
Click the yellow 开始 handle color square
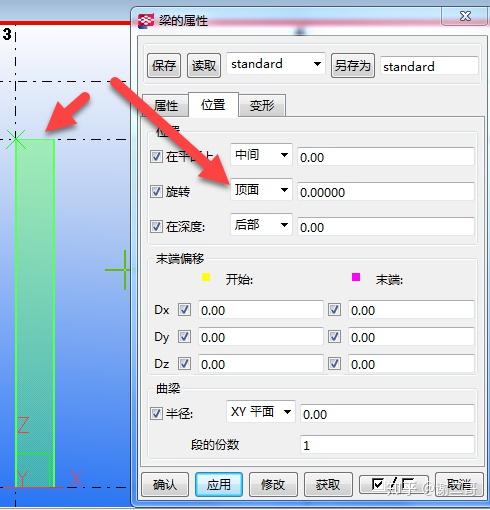(x=206, y=277)
